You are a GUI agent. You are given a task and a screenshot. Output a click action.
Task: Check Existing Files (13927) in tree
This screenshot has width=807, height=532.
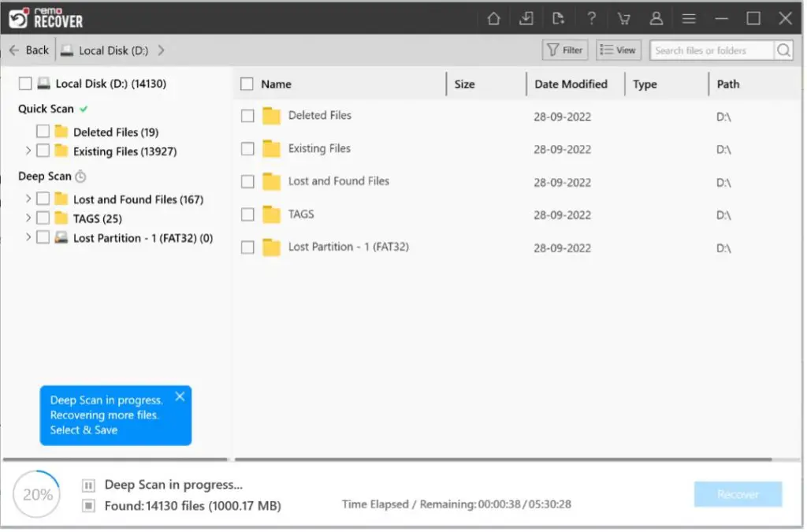[43, 151]
